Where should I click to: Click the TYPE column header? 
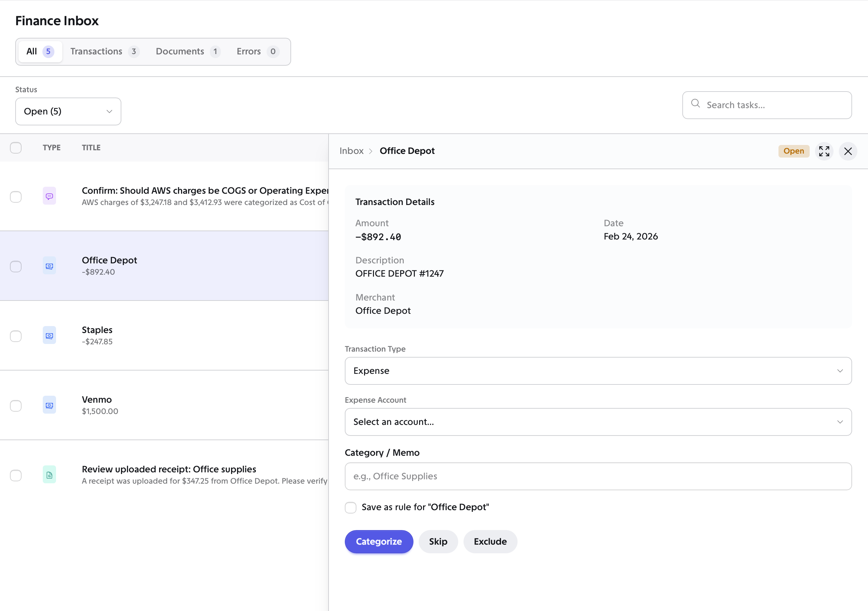[x=51, y=148]
